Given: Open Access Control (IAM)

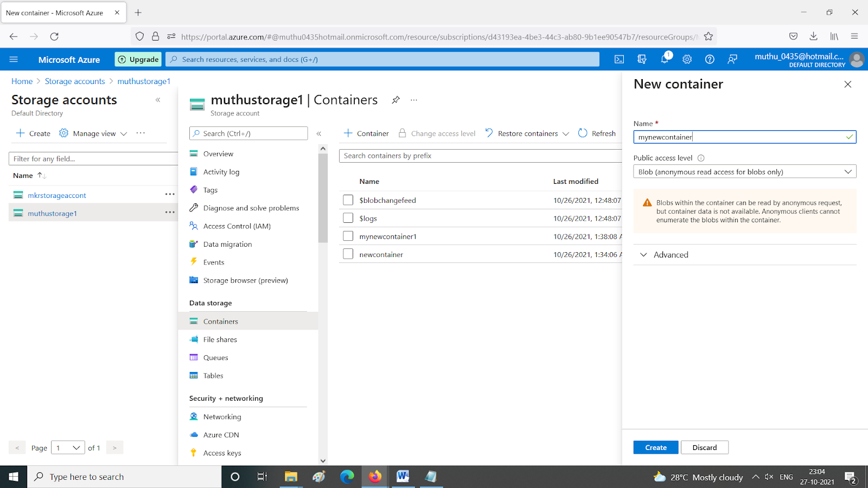Looking at the screenshot, I should click(x=237, y=226).
